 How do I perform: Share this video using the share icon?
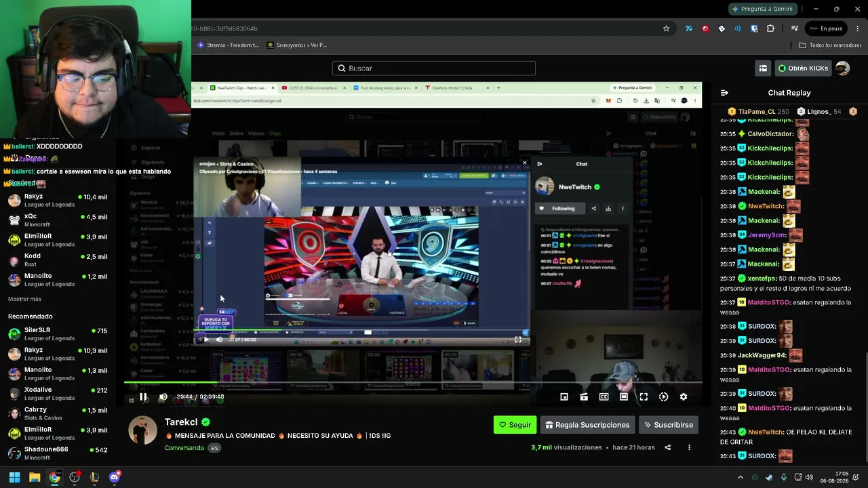coord(668,447)
